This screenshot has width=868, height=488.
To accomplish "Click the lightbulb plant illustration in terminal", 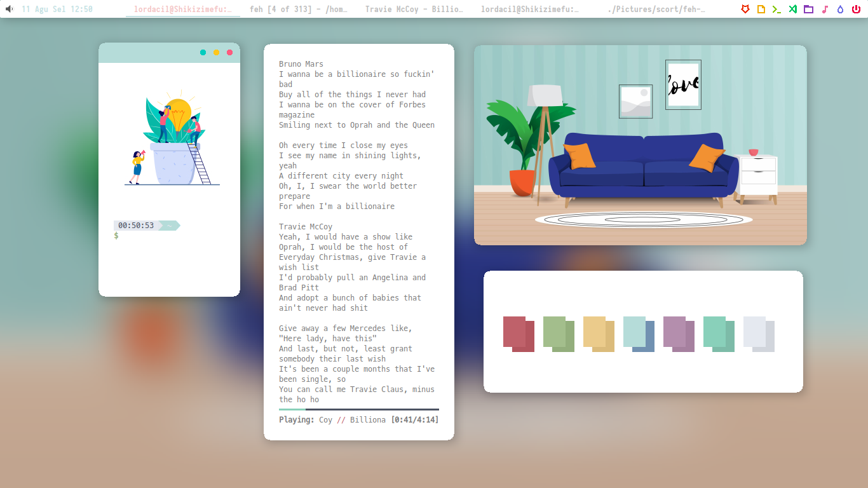I will [172, 138].
